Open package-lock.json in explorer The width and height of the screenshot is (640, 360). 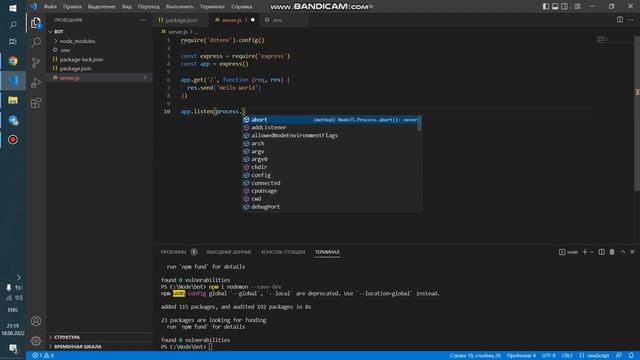tap(100, 59)
